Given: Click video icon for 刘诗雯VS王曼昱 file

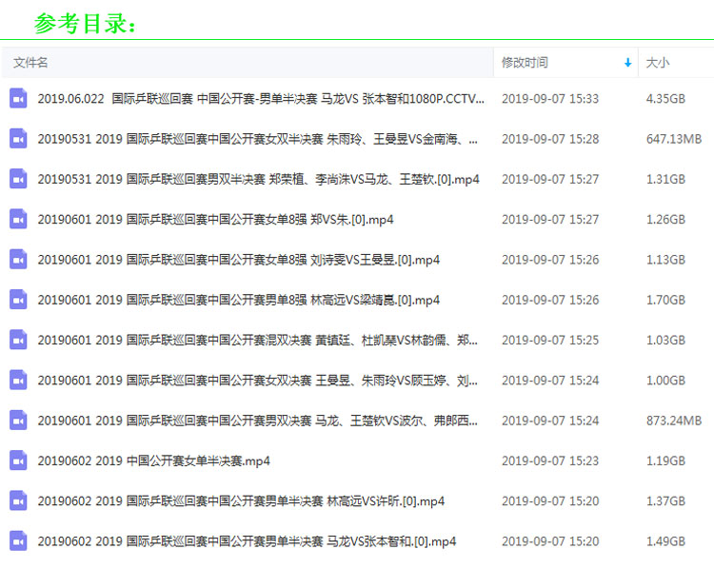Looking at the screenshot, I should pos(18,260).
